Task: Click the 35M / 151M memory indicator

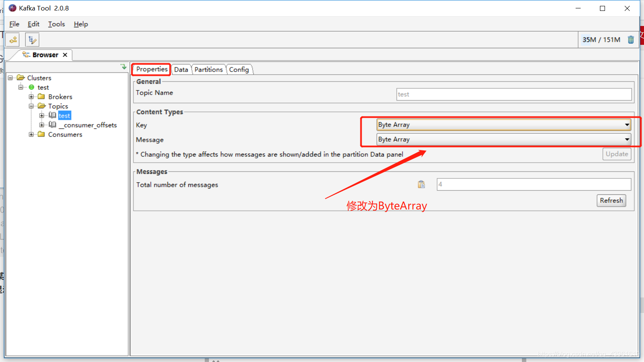Action: click(601, 40)
